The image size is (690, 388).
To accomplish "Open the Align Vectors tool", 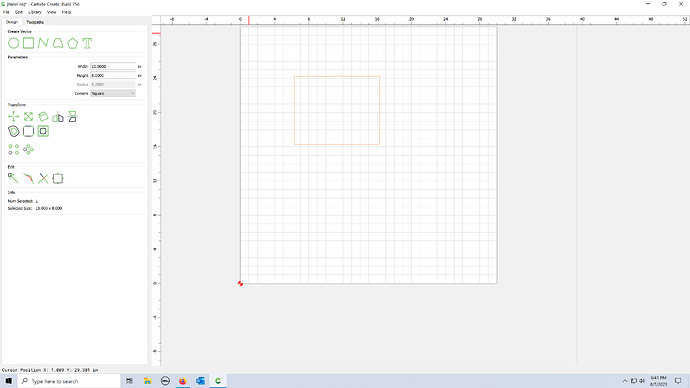I will coord(58,178).
